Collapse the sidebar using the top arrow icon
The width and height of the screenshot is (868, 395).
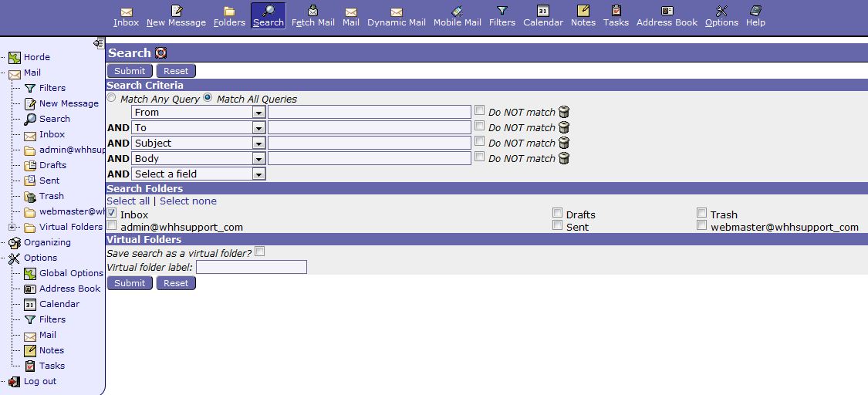pos(98,44)
